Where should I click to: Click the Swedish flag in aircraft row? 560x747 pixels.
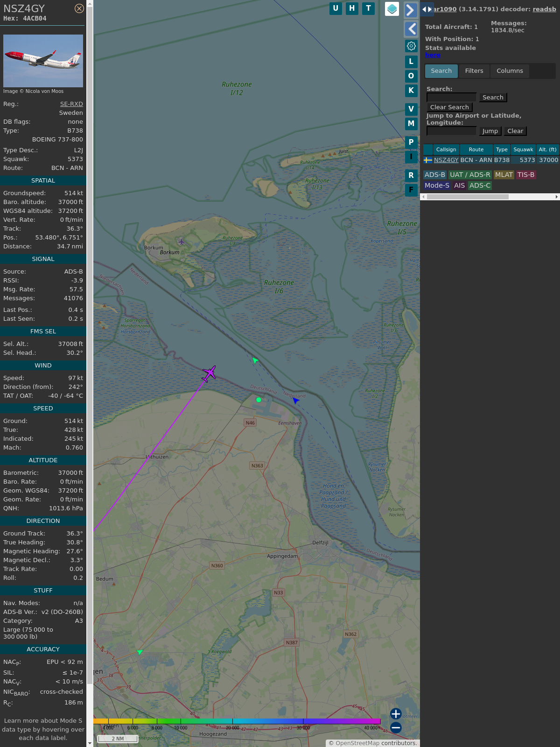click(x=427, y=160)
